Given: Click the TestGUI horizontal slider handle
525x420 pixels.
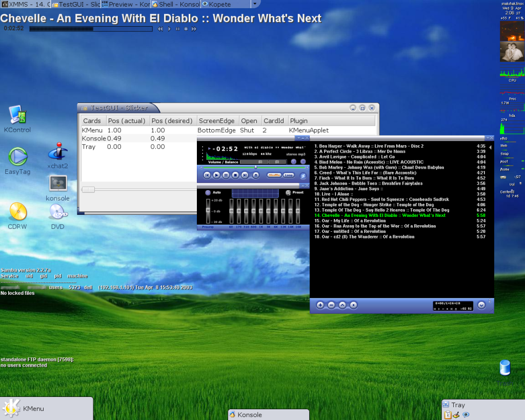Looking at the screenshot, I should point(88,190).
